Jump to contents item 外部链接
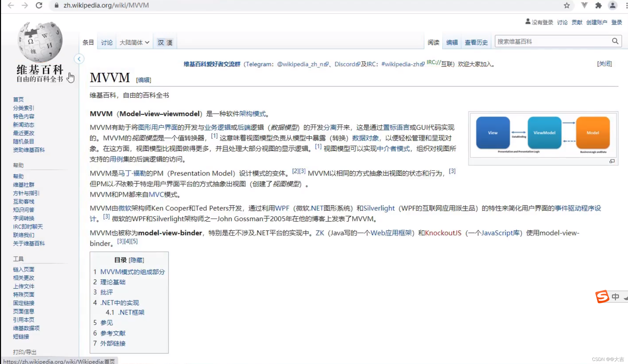Viewport: 628px width, 364px height. (113, 343)
